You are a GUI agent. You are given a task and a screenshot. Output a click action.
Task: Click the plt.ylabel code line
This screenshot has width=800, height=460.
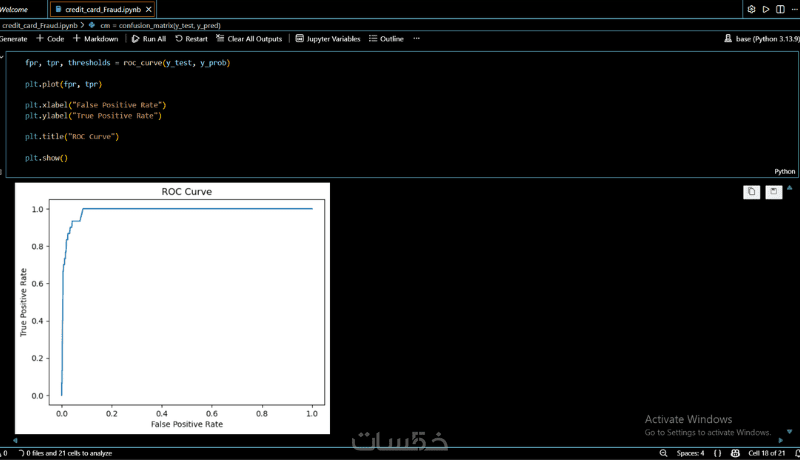(x=93, y=116)
